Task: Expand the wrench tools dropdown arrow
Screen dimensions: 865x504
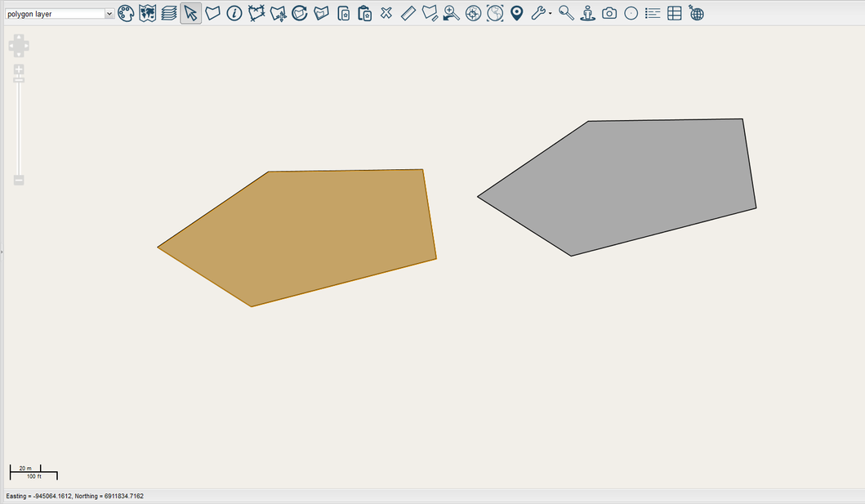Action: (x=551, y=14)
